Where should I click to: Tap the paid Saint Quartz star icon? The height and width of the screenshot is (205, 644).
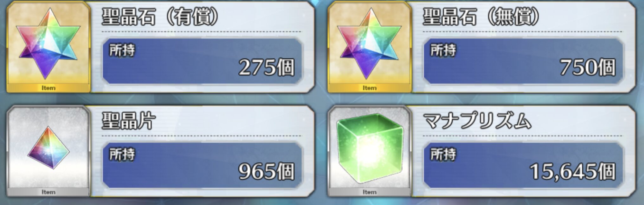[48, 43]
